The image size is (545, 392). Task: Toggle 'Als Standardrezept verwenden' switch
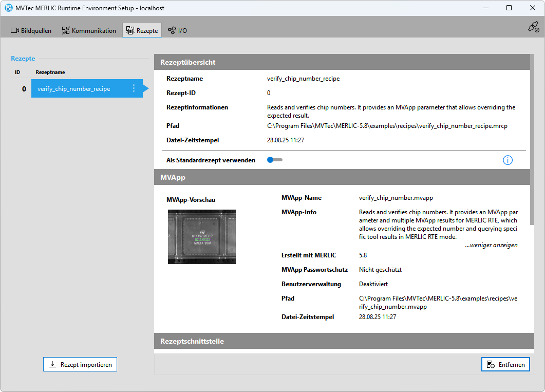(x=274, y=160)
